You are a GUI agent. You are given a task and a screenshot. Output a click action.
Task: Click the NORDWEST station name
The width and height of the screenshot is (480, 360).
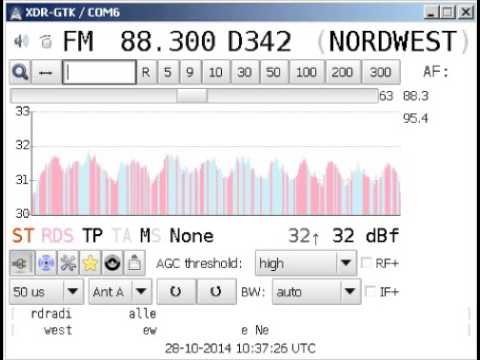[393, 41]
